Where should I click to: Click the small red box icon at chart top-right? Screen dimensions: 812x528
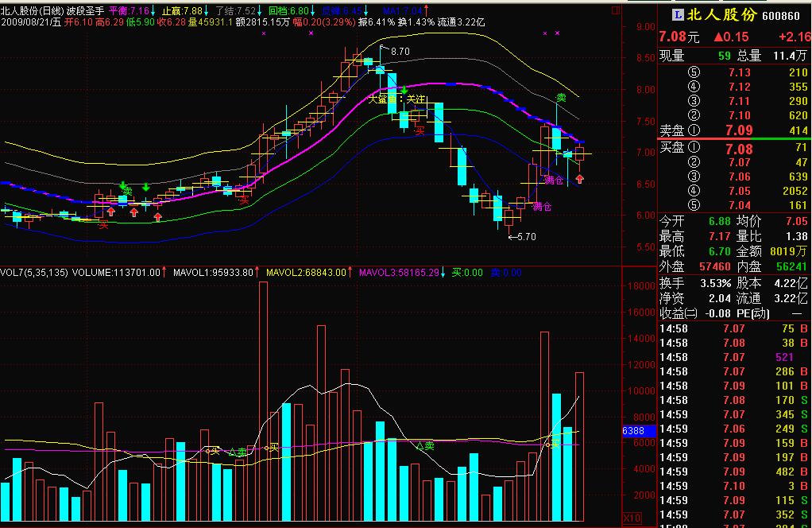click(x=616, y=10)
